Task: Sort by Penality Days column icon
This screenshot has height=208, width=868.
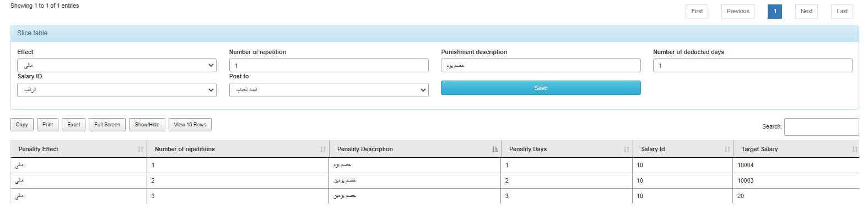Action: click(627, 150)
